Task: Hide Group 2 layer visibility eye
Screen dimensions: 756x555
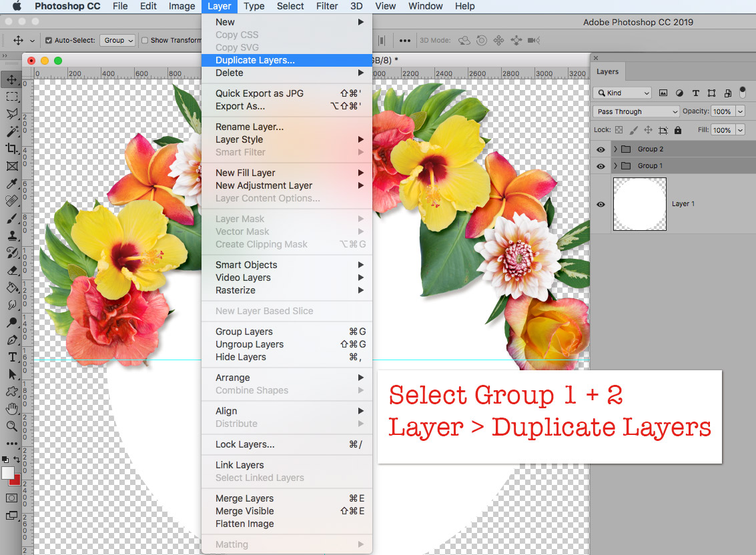Action: point(601,149)
